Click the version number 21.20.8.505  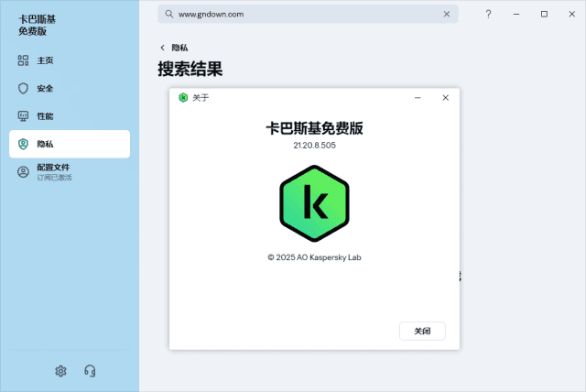pyautogui.click(x=314, y=145)
